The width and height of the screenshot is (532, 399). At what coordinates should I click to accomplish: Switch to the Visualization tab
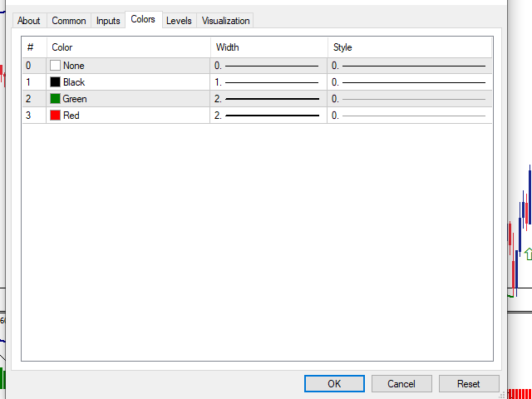tap(225, 21)
